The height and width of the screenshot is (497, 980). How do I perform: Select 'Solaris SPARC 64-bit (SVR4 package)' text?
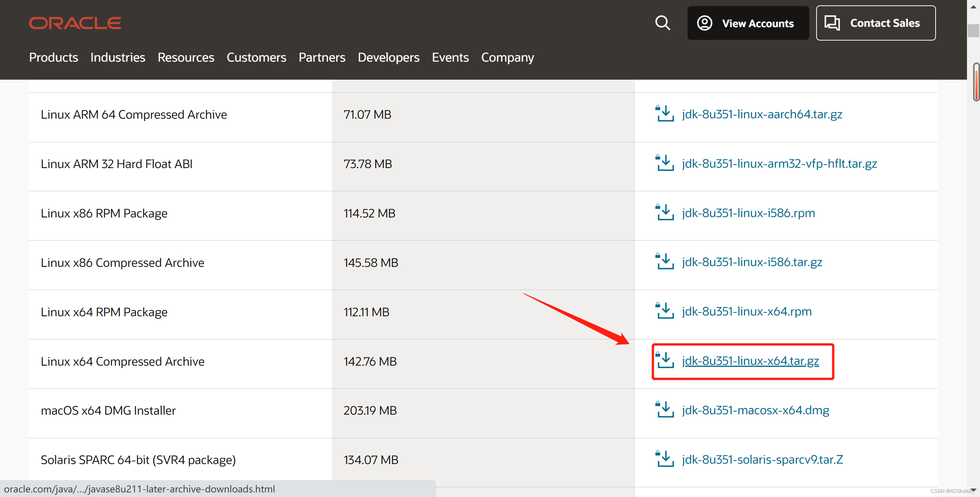pyautogui.click(x=138, y=460)
